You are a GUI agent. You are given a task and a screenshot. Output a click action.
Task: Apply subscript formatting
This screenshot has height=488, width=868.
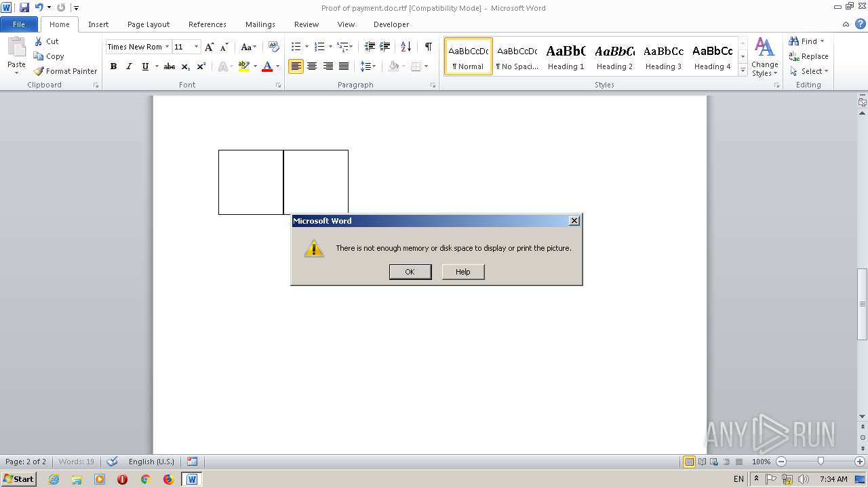click(x=186, y=66)
